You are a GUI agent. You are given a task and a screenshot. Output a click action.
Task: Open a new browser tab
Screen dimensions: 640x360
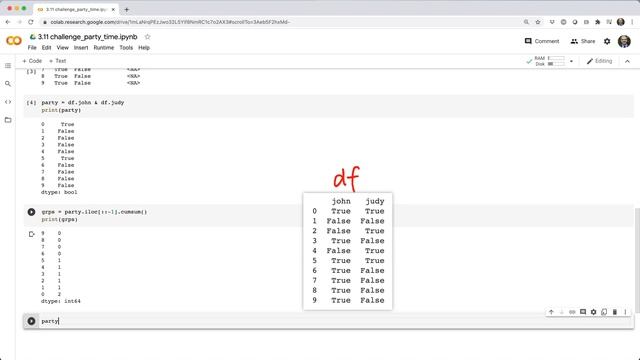click(x=127, y=9)
